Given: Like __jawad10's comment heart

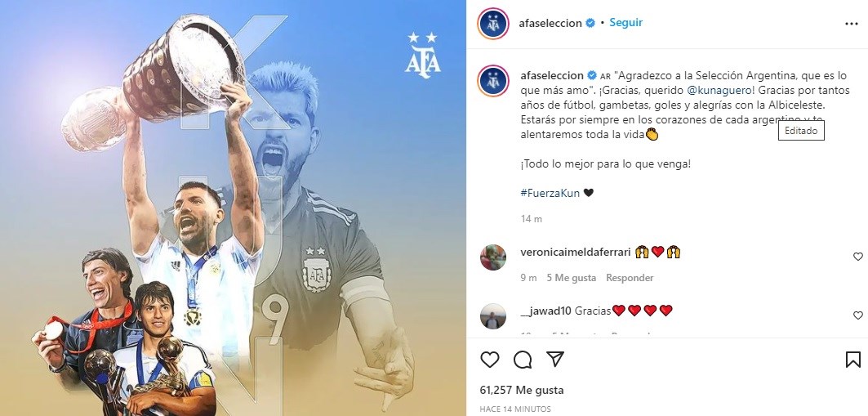Looking at the screenshot, I should [858, 315].
